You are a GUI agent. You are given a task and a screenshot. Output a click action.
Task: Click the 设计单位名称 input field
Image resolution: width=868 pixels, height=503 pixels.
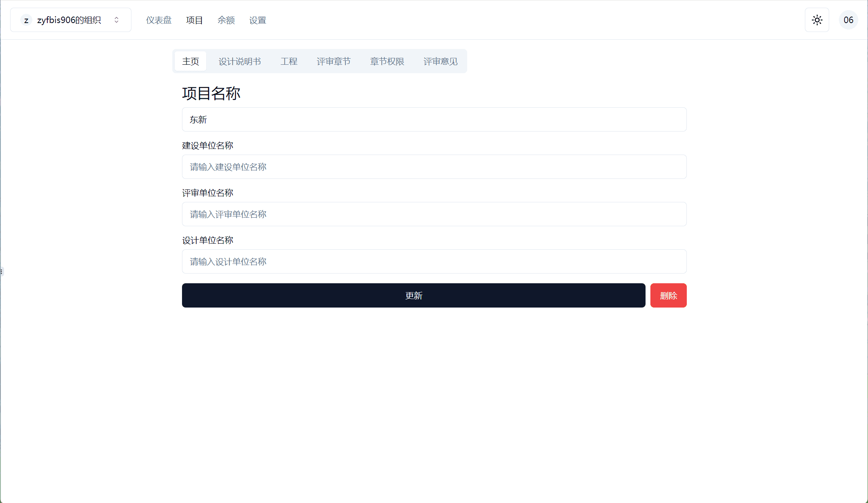(x=434, y=261)
